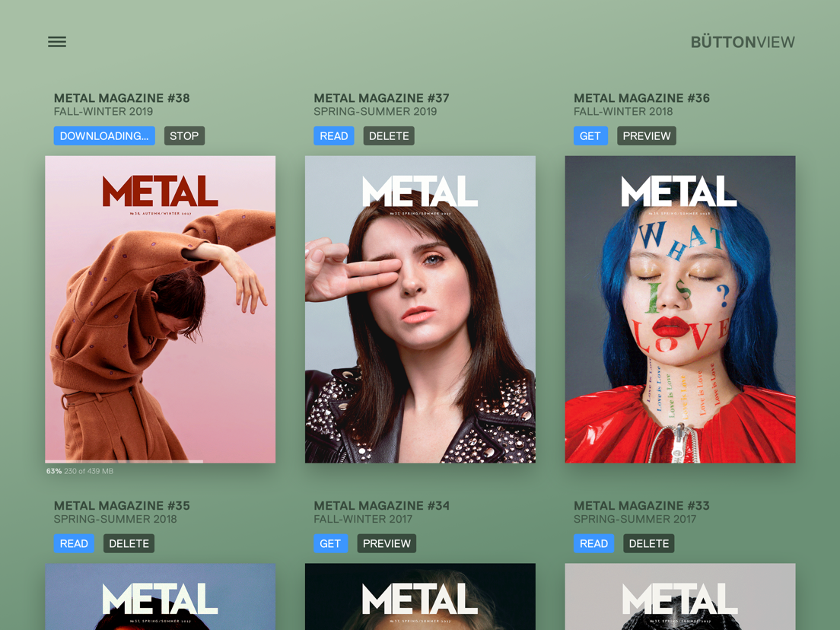Read Metal Magazine #33
This screenshot has width=840, height=630.
[x=593, y=543]
